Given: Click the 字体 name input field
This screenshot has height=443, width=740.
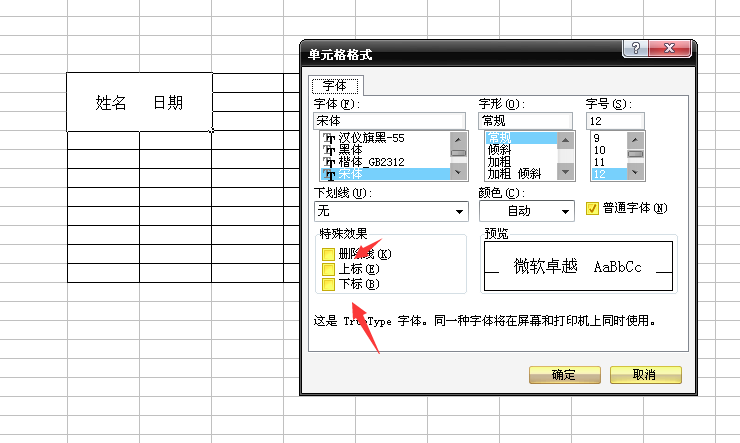Looking at the screenshot, I should click(x=389, y=121).
